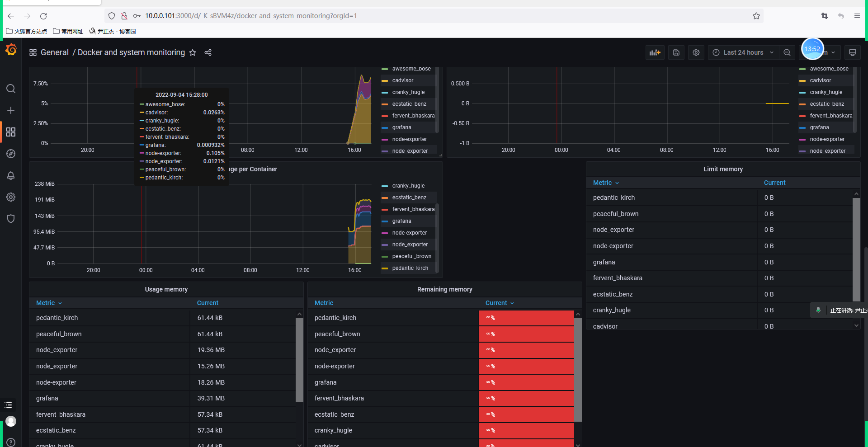This screenshot has width=868, height=447.
Task: Go to General folder breadcrumb
Action: point(55,52)
